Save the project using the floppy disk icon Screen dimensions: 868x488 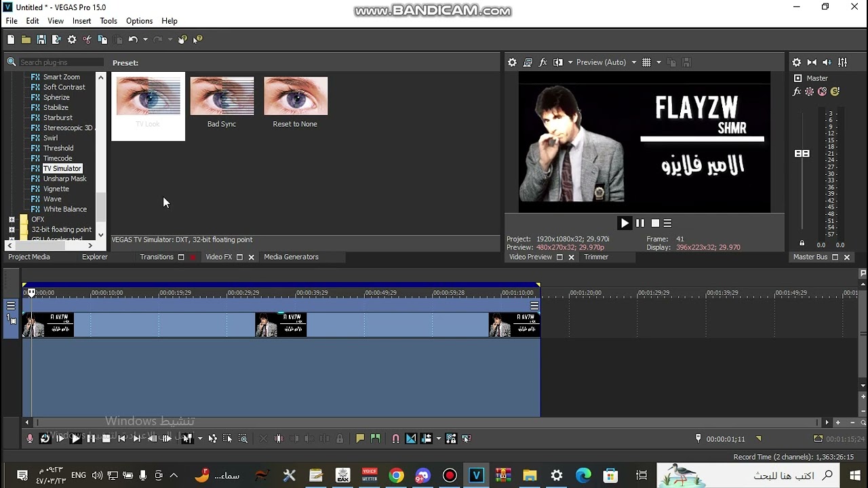point(41,40)
